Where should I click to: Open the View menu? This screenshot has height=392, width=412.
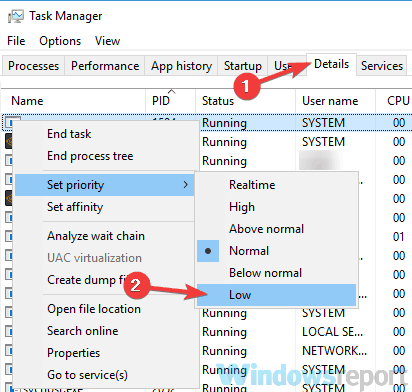click(x=107, y=41)
